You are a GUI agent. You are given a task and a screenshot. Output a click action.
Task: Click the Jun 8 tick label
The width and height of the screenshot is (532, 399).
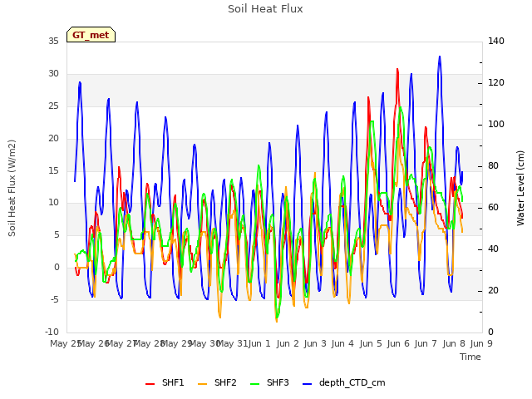(454, 343)
